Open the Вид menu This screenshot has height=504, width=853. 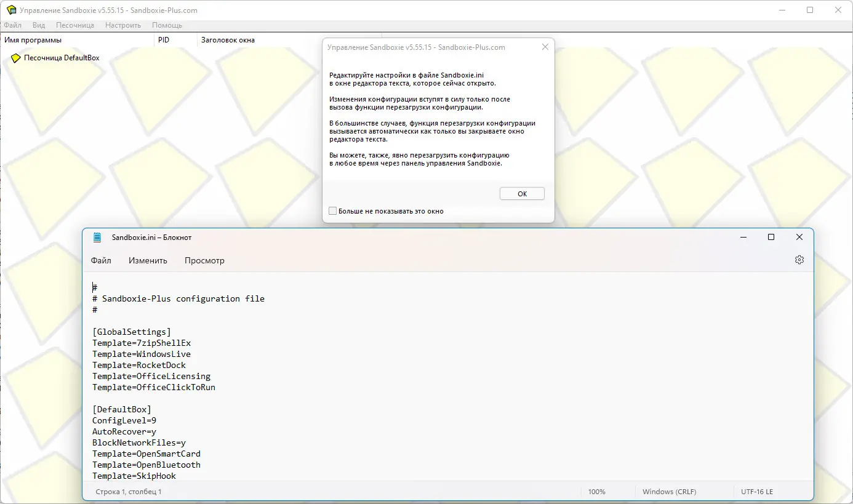(38, 25)
